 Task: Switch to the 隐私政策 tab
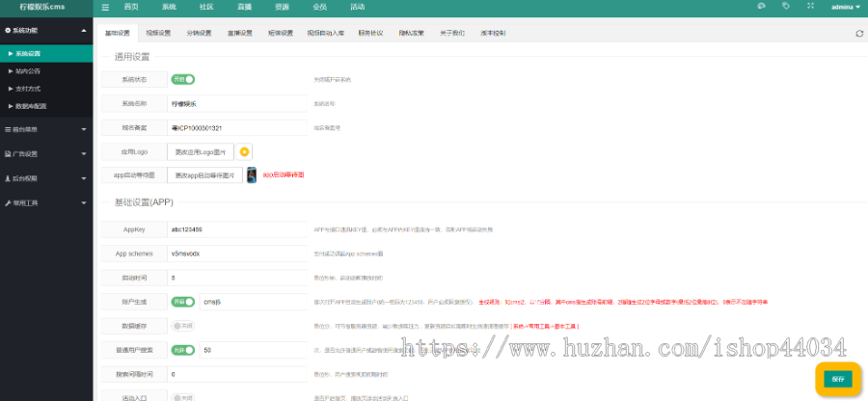point(411,33)
